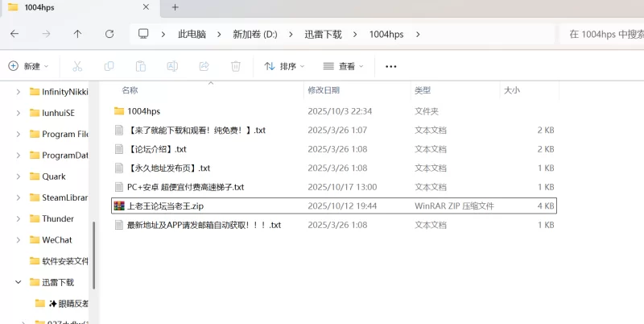Click the WeChat folder icon in sidebar
644x324 pixels.
coord(35,240)
